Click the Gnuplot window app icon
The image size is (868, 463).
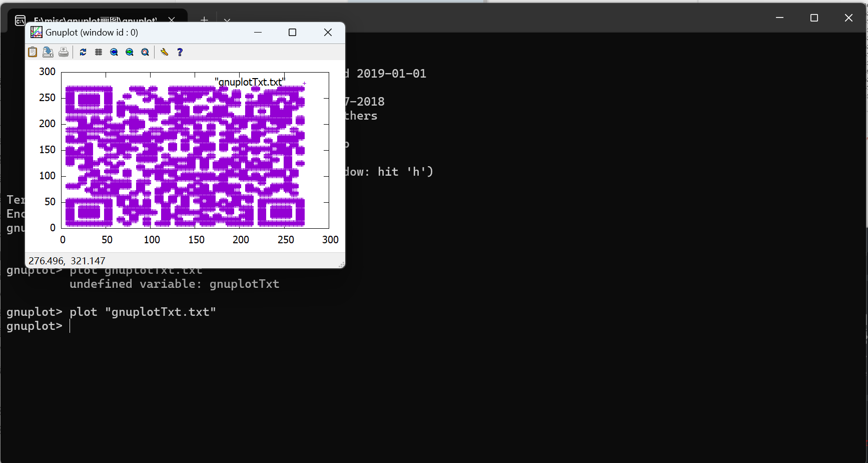[37, 33]
